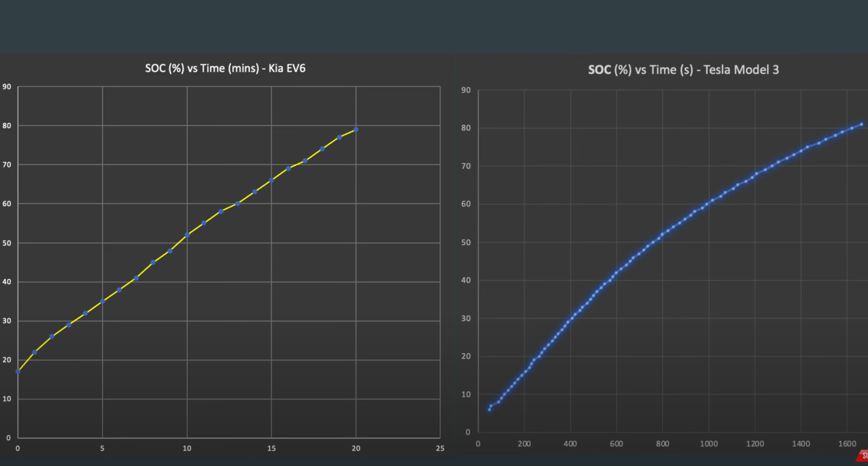Click the Kia EV6 chart title
The width and height of the screenshot is (868, 466).
225,68
